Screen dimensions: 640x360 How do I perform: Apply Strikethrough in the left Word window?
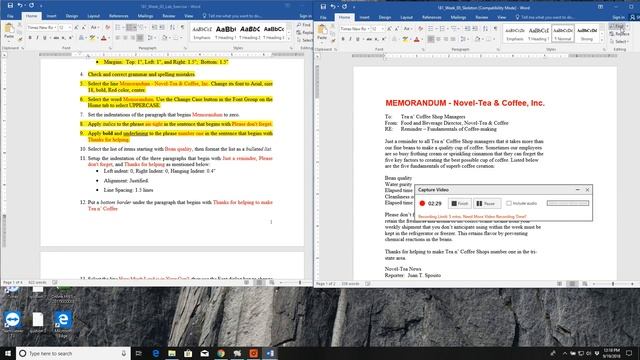tap(56, 38)
